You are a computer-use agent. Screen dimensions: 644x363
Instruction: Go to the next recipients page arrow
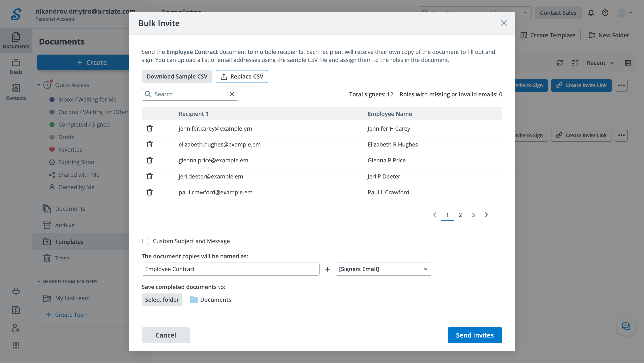pos(486,215)
